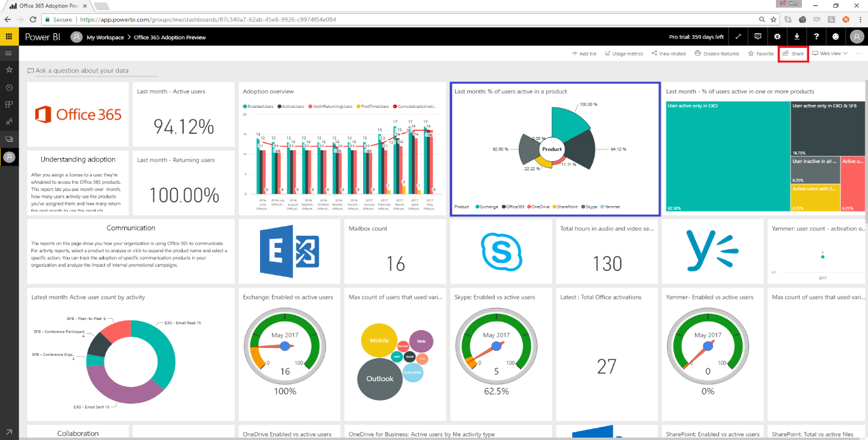The width and height of the screenshot is (868, 440).
Task: Expand the Web view dropdown
Action: 830,53
